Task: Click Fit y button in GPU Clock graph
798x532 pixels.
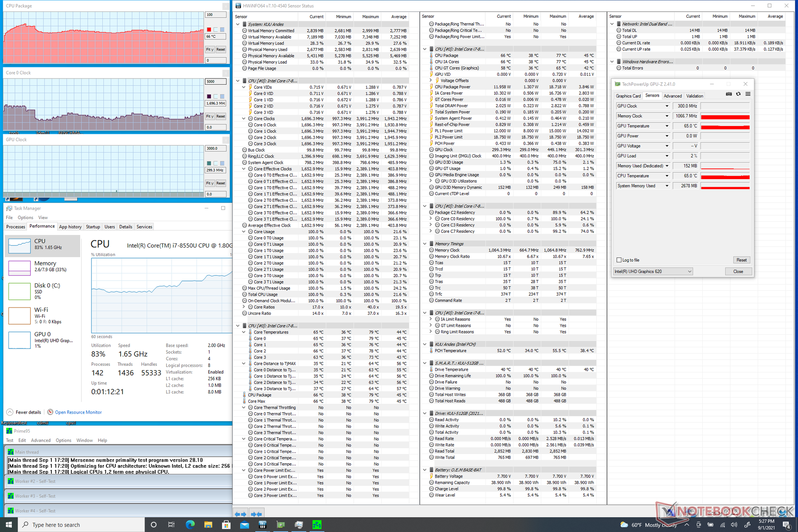Action: tap(210, 183)
